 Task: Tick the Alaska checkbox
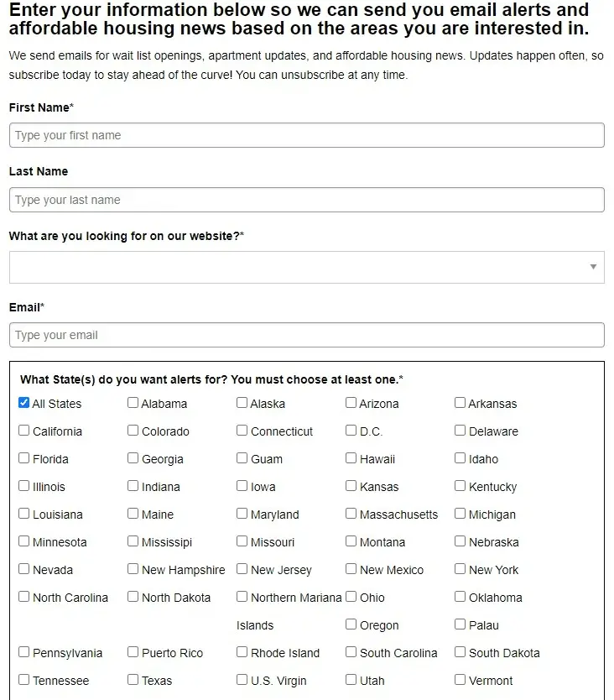tap(242, 403)
